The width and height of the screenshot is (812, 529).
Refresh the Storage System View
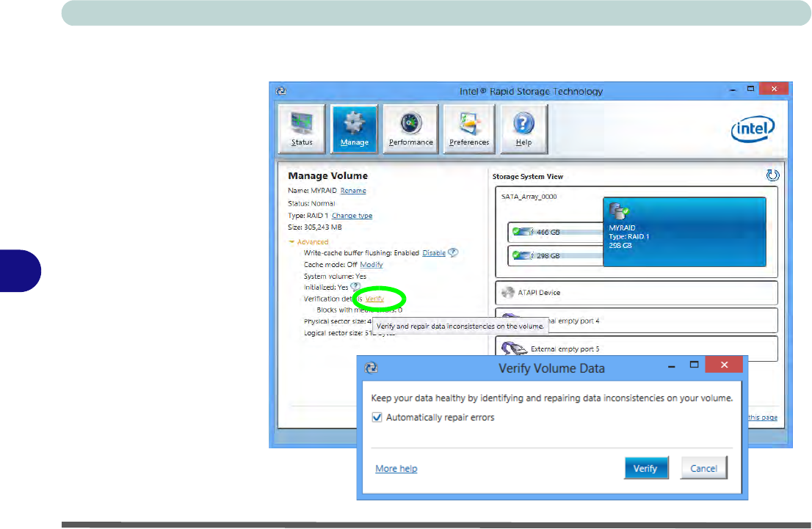coord(772,175)
